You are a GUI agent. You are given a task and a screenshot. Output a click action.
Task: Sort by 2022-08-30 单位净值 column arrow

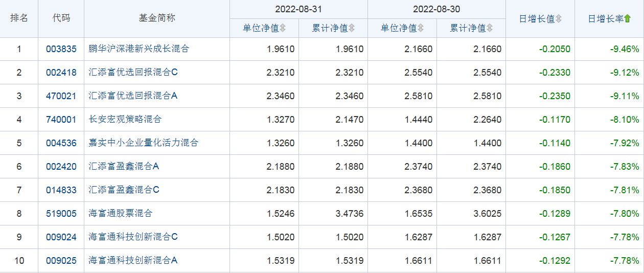pyautogui.click(x=421, y=28)
